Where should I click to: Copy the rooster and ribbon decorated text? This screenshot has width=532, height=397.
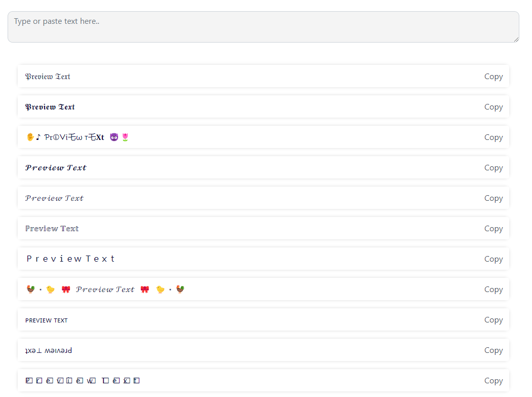[x=493, y=289]
